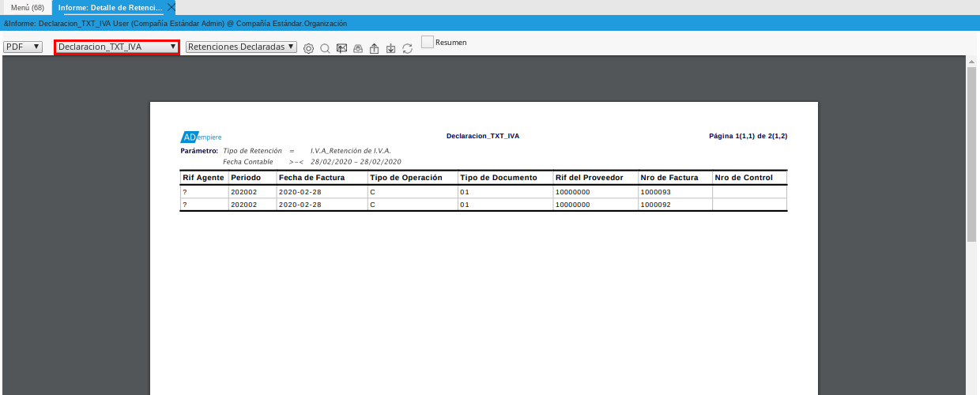Viewport: 980px width, 395px height.
Task: Click the vertical scrollbar thumb of report viewer
Action: [972, 154]
